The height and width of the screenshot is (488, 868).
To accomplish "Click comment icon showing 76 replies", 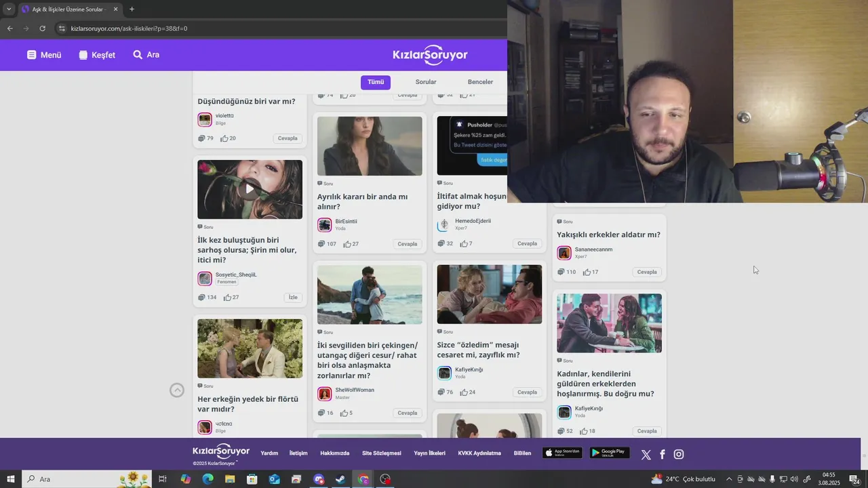I will pyautogui.click(x=441, y=392).
